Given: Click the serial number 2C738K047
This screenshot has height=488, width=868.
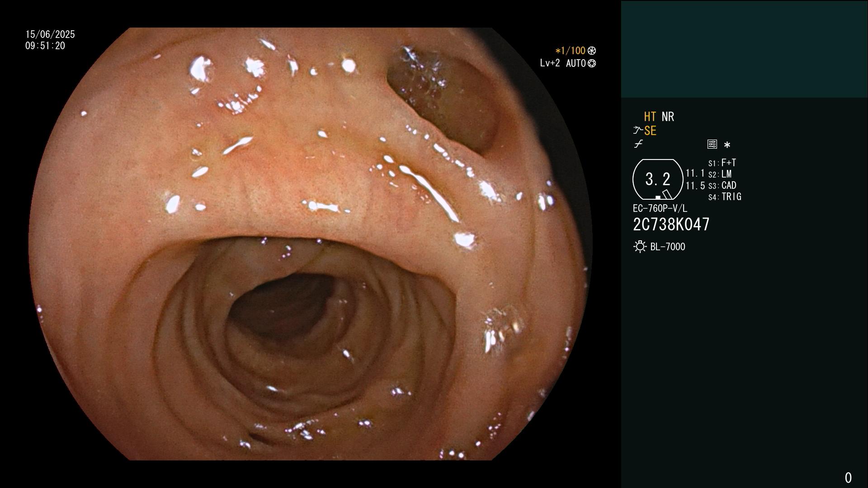Looking at the screenshot, I should [671, 224].
